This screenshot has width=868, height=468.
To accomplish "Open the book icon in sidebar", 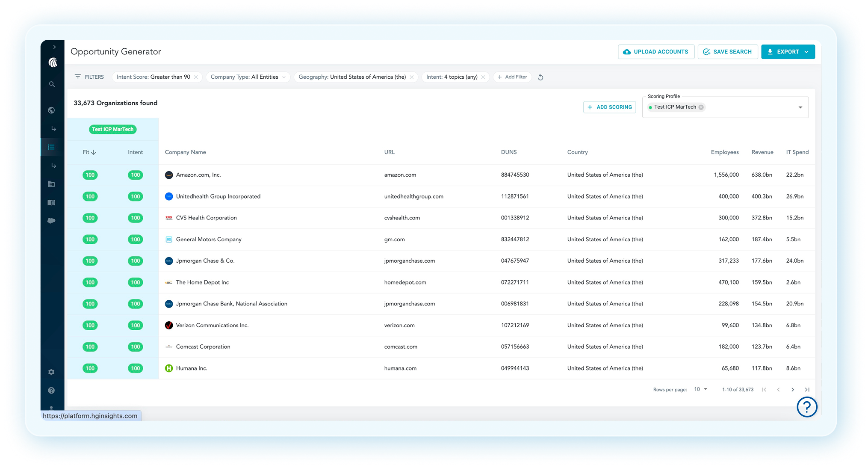I will pyautogui.click(x=51, y=202).
